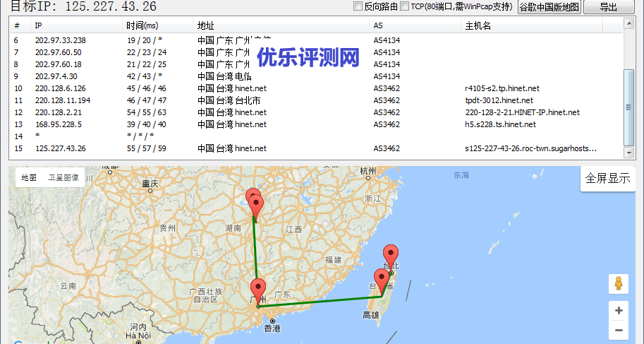Sort by the 时间(ms) column header

tap(158, 25)
